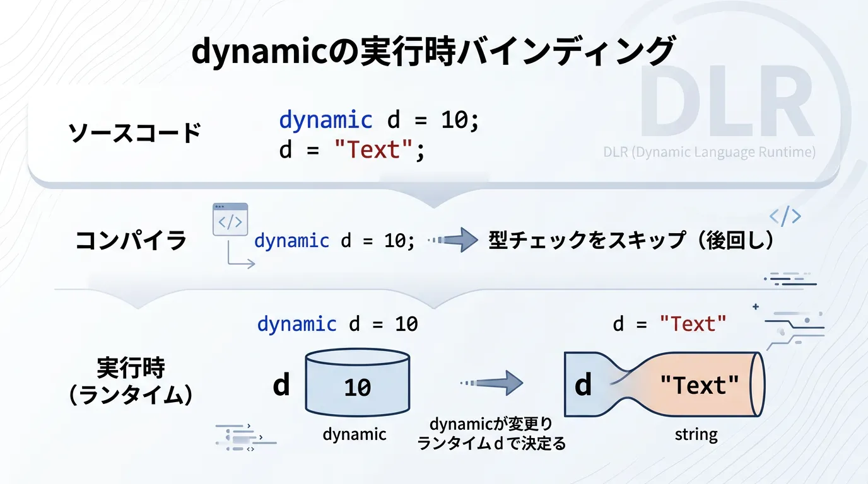Click the dynamic label under the cylinder
This screenshot has height=484, width=868.
point(355,434)
